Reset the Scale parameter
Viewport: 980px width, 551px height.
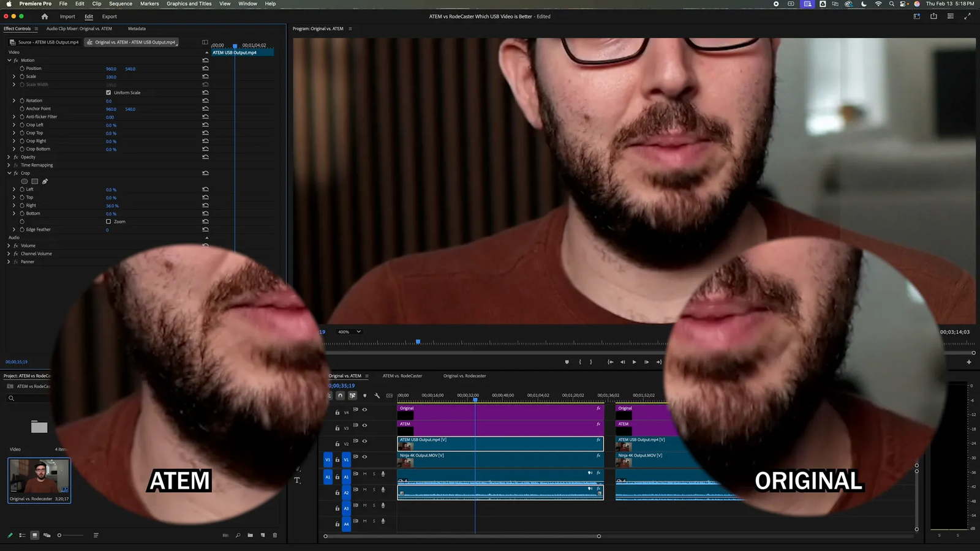click(205, 77)
